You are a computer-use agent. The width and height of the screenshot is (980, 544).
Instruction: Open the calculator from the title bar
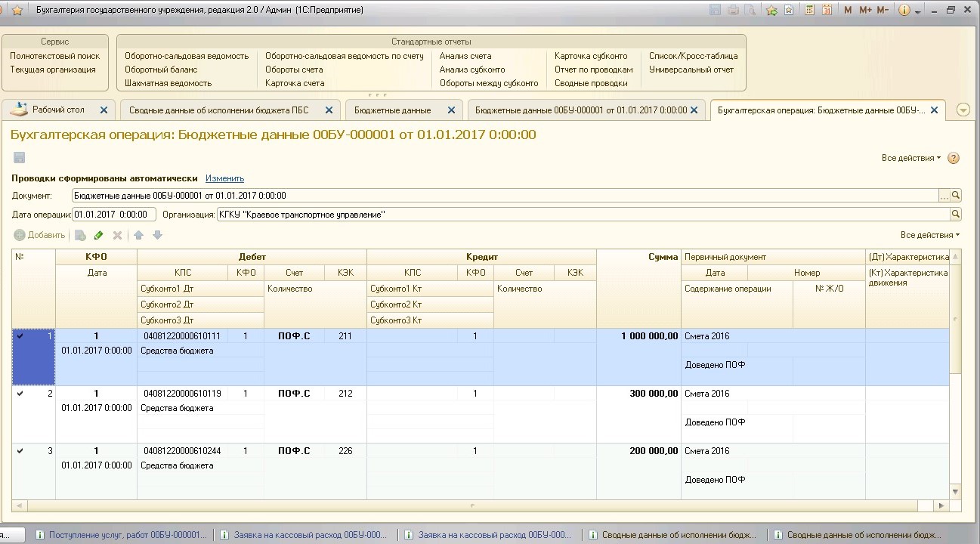coord(810,10)
